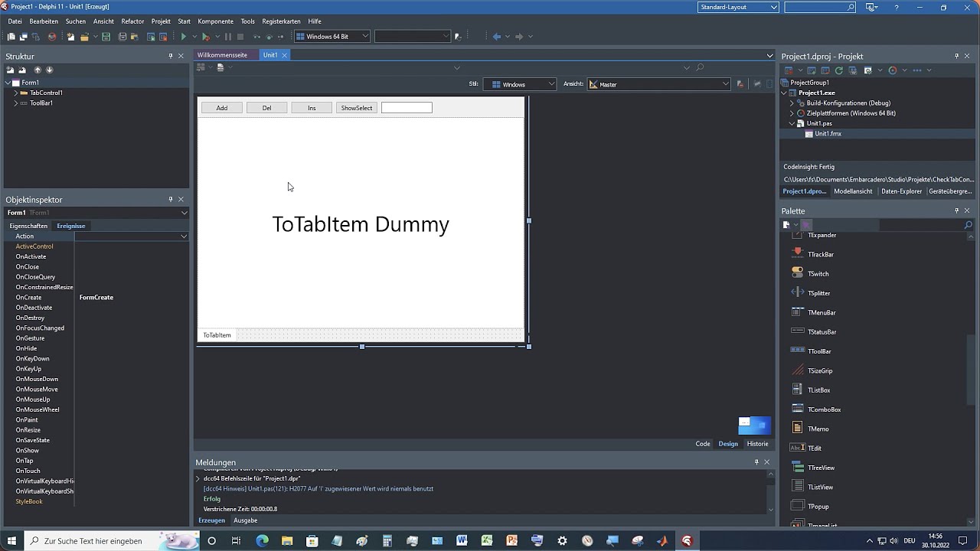Select the TTreeView component in the Palette
The width and height of the screenshot is (980, 551).
[x=821, y=468]
